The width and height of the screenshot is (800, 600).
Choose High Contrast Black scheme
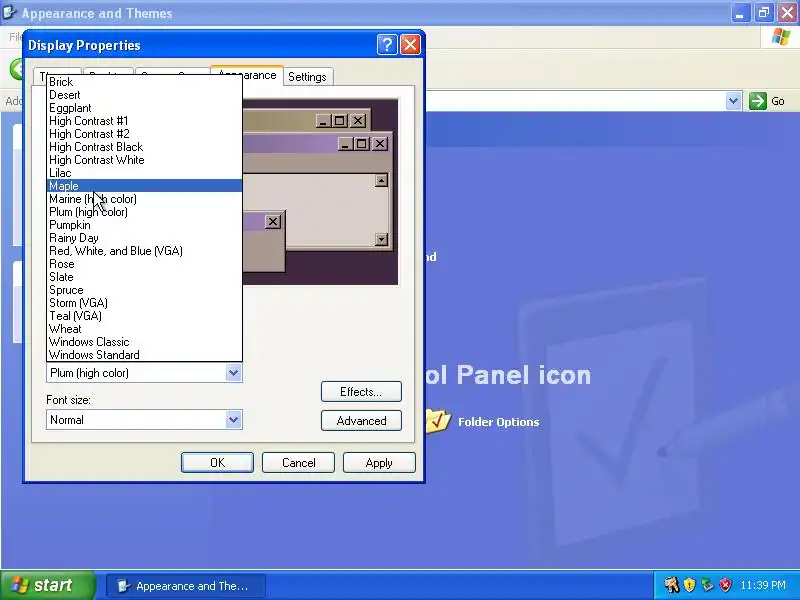point(144,147)
